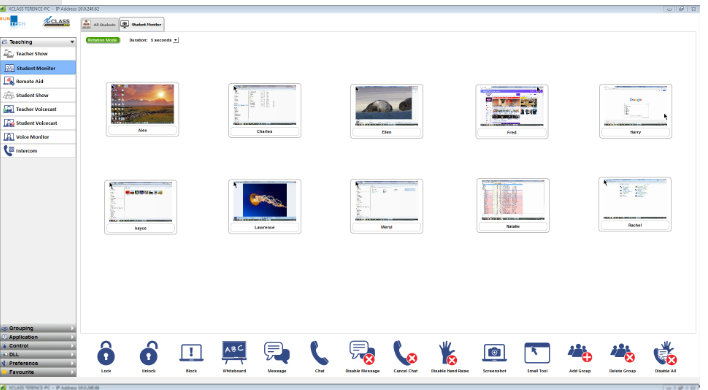This screenshot has height=390, width=708.
Task: Select Natalie's spreadsheet thumbnail
Action: (513, 200)
